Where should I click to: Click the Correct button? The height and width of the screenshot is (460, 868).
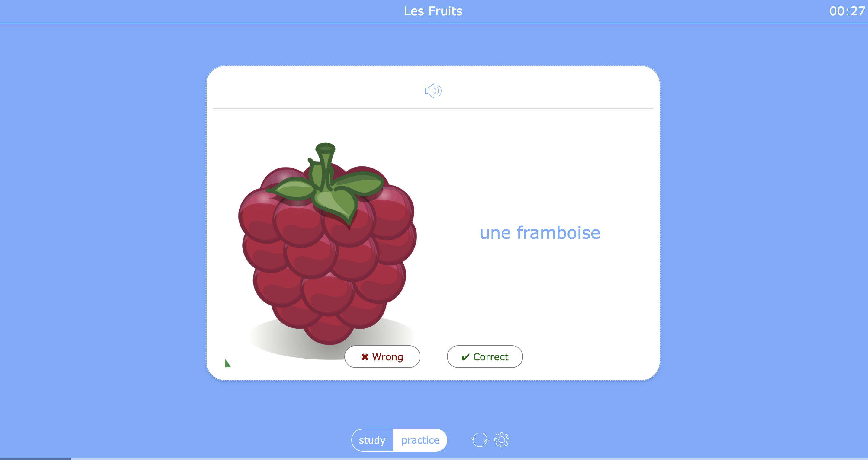[484, 356]
